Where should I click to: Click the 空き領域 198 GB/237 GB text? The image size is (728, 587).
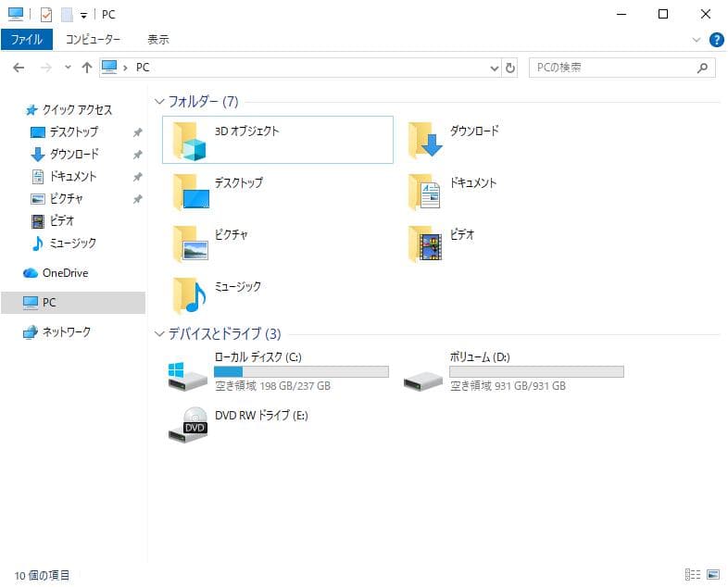pyautogui.click(x=272, y=386)
